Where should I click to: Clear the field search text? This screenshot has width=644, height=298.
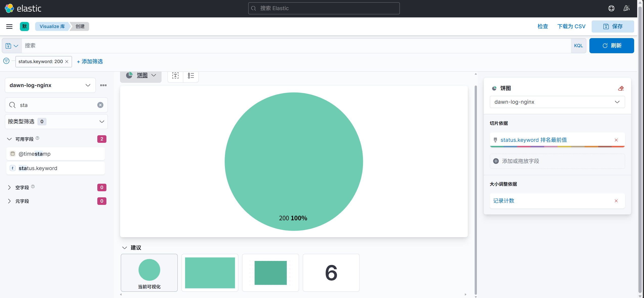[100, 105]
